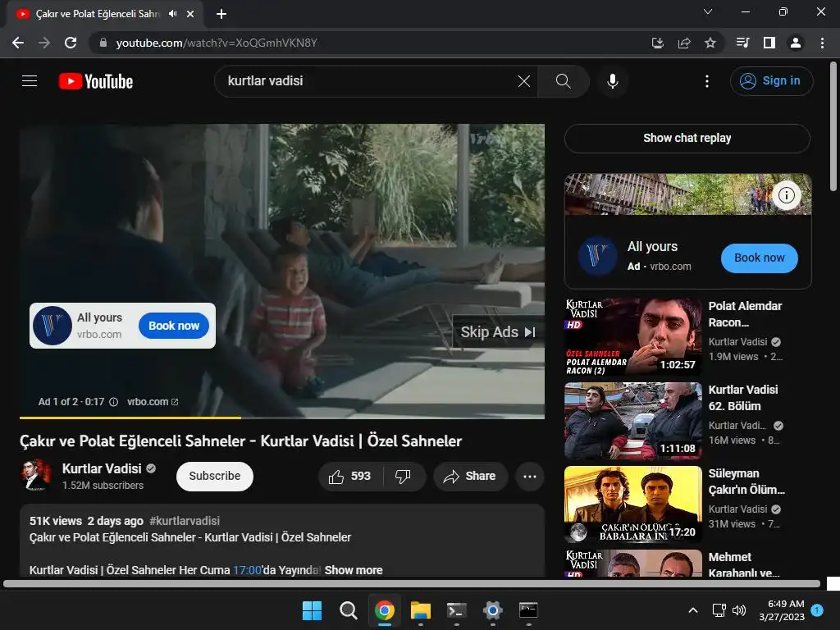Click page vertical scrollbar thumb
The width and height of the screenshot is (840, 630).
coord(833,126)
